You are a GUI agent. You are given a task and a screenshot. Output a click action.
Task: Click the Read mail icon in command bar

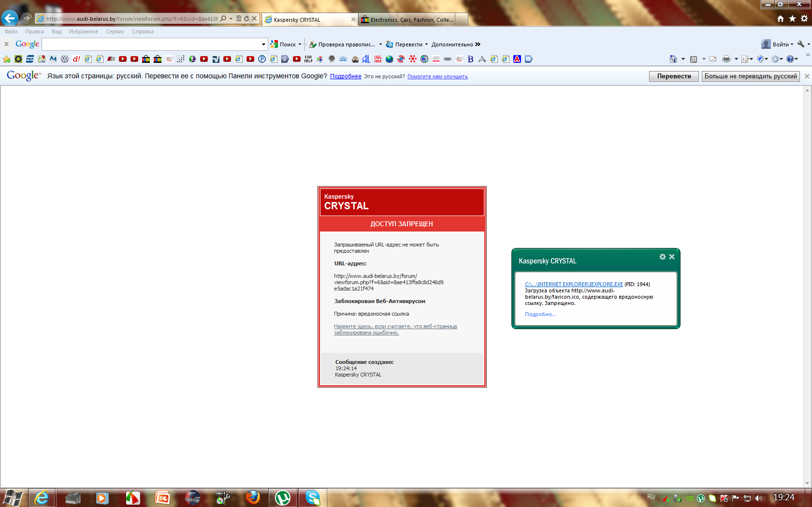pyautogui.click(x=713, y=59)
